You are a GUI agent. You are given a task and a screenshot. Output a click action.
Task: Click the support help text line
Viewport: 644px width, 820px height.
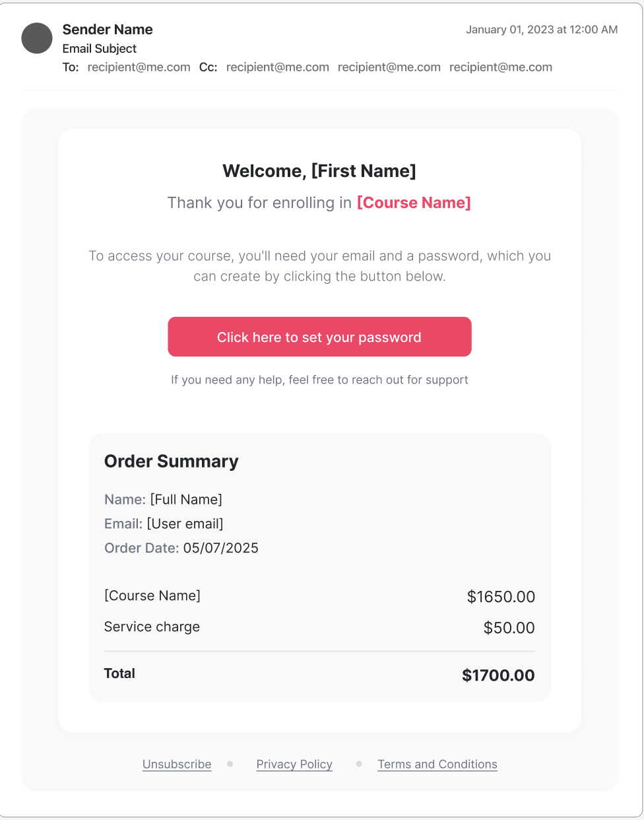(x=319, y=380)
